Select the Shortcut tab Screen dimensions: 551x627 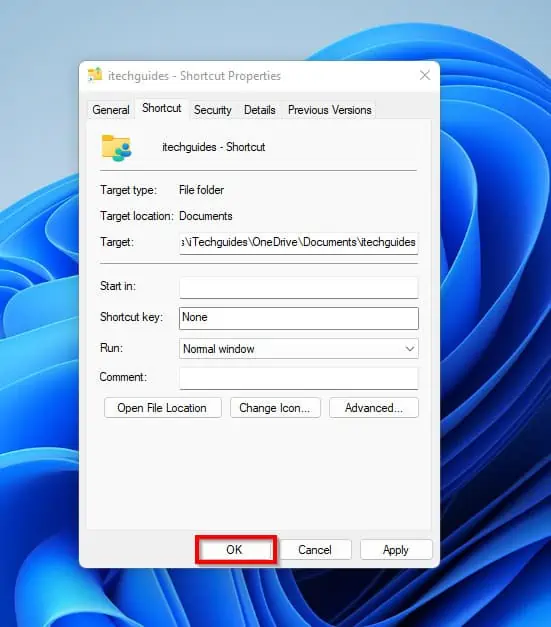tap(162, 108)
